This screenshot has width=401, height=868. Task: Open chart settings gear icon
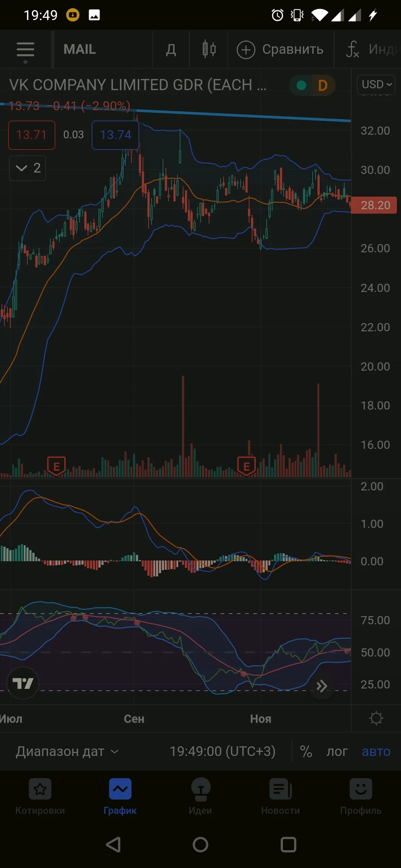coord(376,719)
